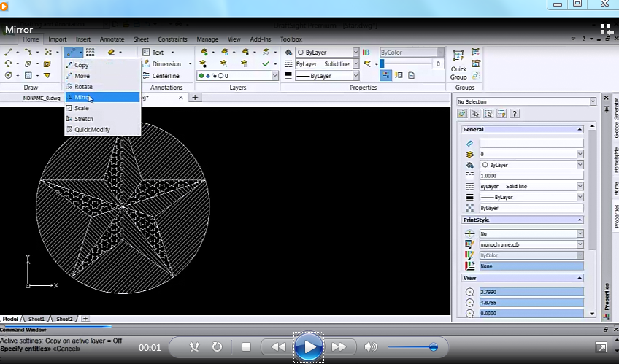Viewport: 619px width, 364px height.
Task: Open the Sheet1 layout tab
Action: [36, 319]
